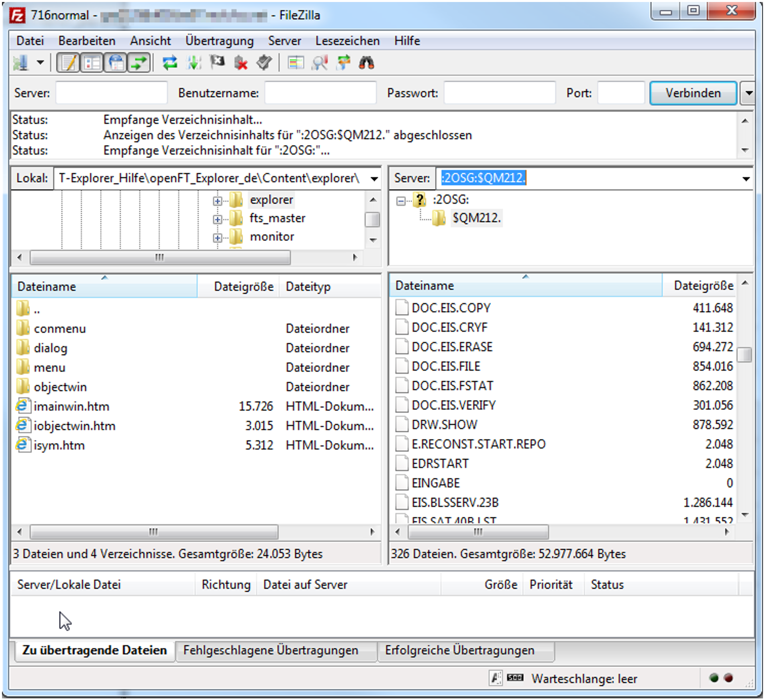Expand the fts_master folder node
This screenshot has height=700, width=765.
click(217, 219)
